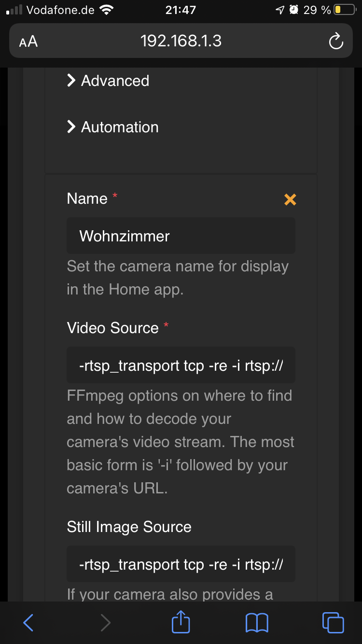Click the Still Image Source field
This screenshot has height=644, width=362.
click(181, 564)
